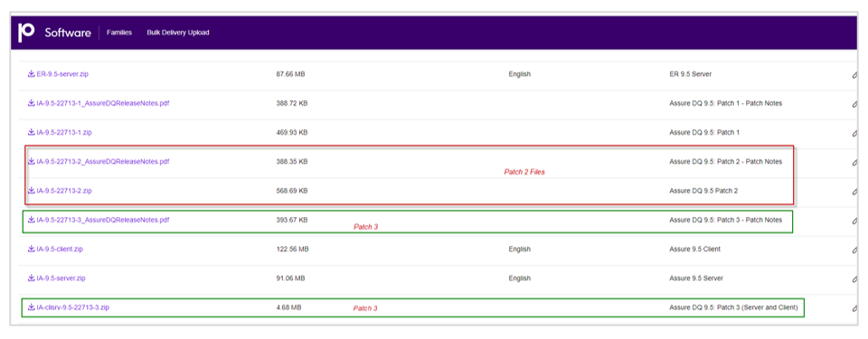Click 'Assure DQ 9.5: Patch 1 - Patch Notes' description
This screenshot has height=339, width=868.
point(726,104)
